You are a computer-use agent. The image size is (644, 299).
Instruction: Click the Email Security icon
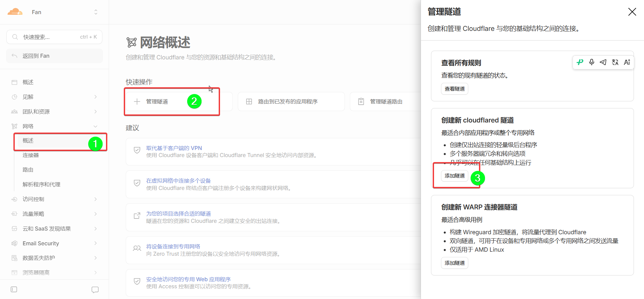[14, 243]
